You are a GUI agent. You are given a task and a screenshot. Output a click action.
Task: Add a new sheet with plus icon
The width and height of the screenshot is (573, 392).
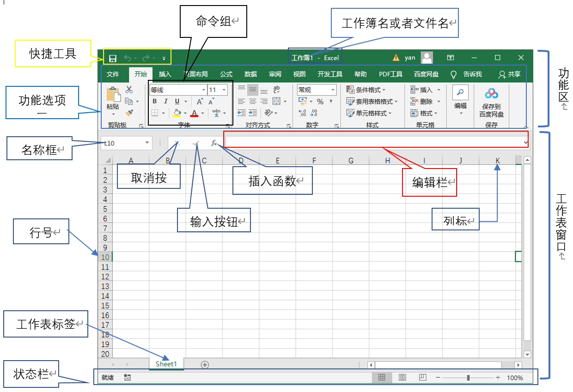205,364
